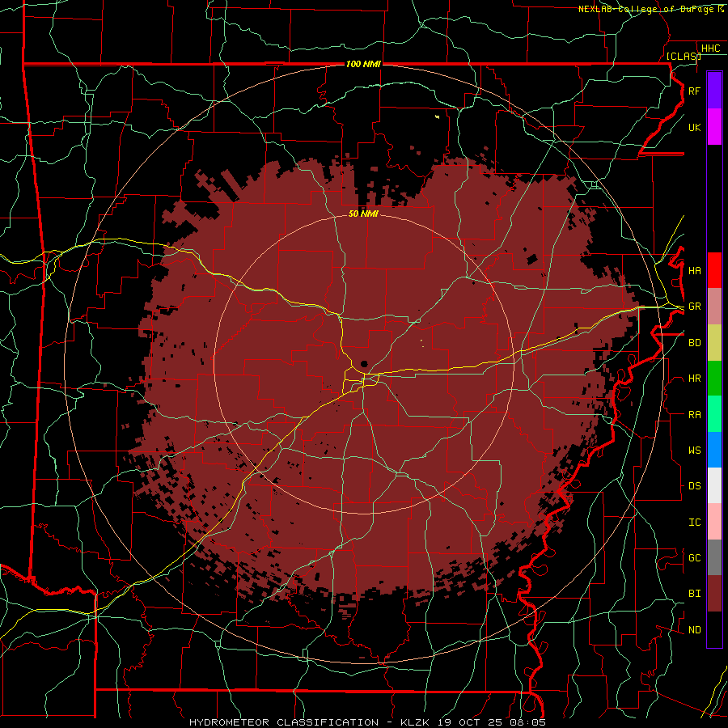Click the HR legend label

click(694, 379)
